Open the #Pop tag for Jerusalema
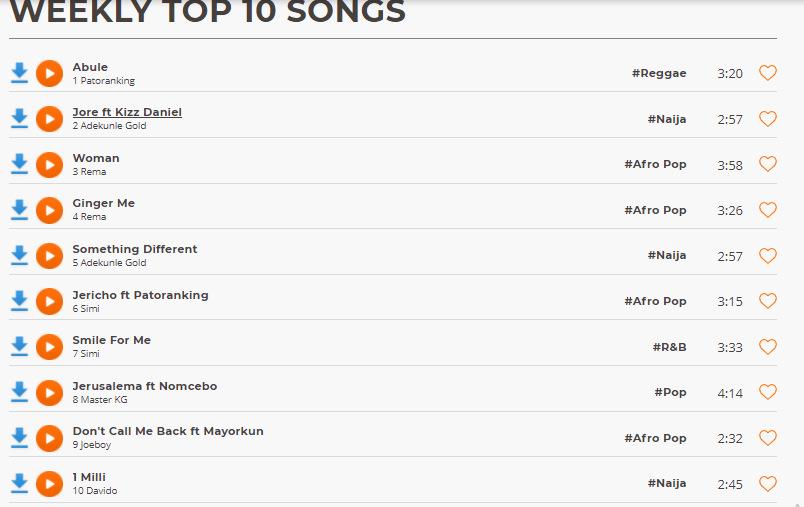Image resolution: width=804 pixels, height=507 pixels. pyautogui.click(x=670, y=392)
